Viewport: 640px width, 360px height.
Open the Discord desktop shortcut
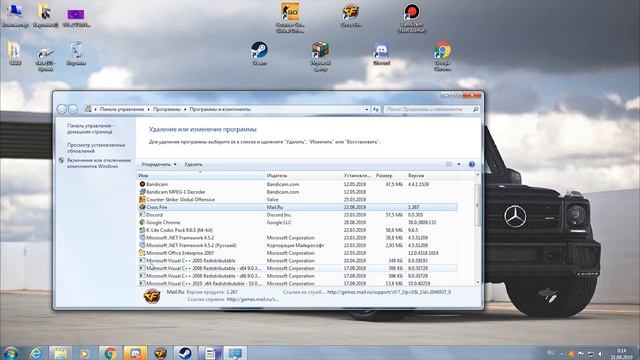pyautogui.click(x=381, y=53)
